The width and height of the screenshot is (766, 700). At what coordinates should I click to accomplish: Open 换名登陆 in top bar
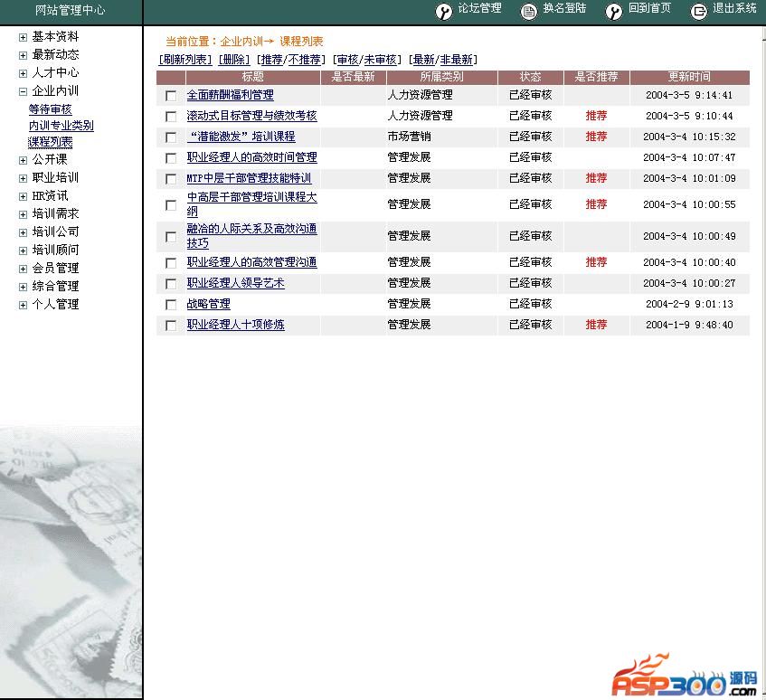(x=564, y=8)
